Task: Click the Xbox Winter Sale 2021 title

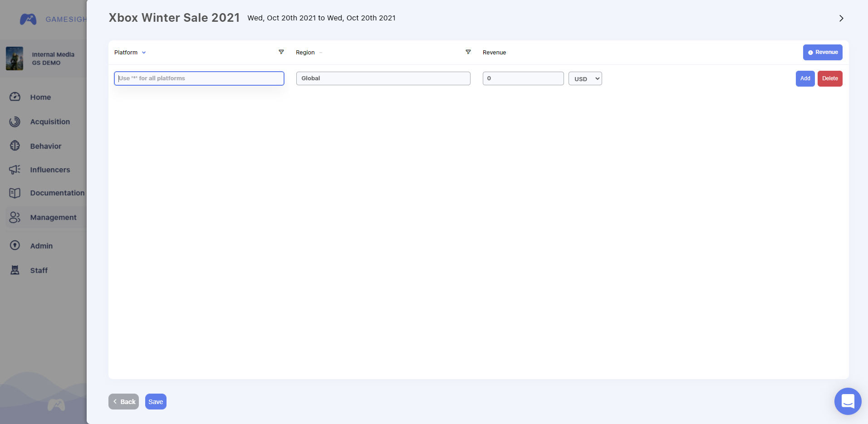Action: click(174, 18)
